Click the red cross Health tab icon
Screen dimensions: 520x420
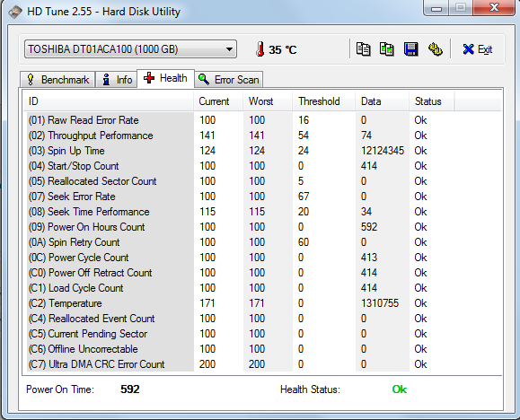coord(149,78)
